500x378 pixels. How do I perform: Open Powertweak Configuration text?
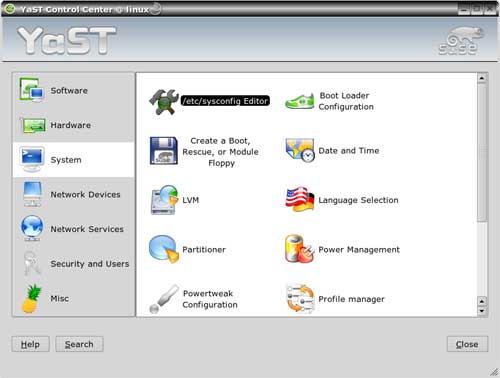pos(210,299)
